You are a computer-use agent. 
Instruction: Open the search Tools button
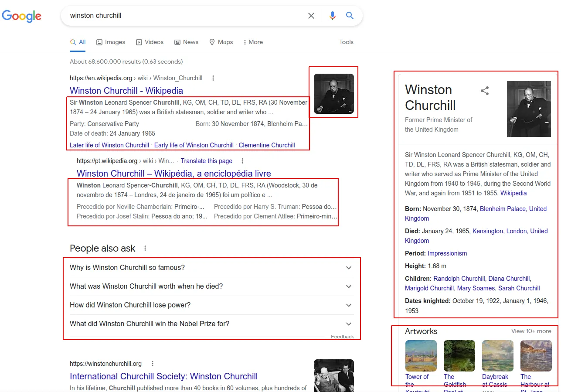pos(347,42)
